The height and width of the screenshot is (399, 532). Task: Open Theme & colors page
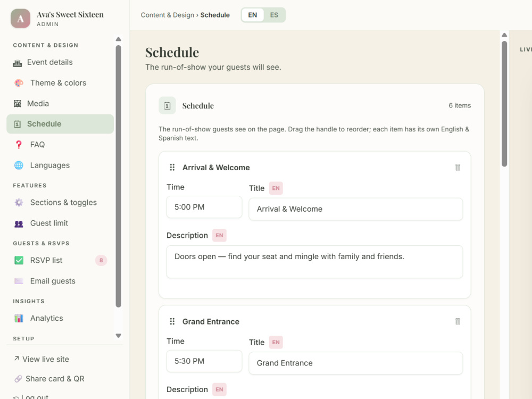(60, 83)
